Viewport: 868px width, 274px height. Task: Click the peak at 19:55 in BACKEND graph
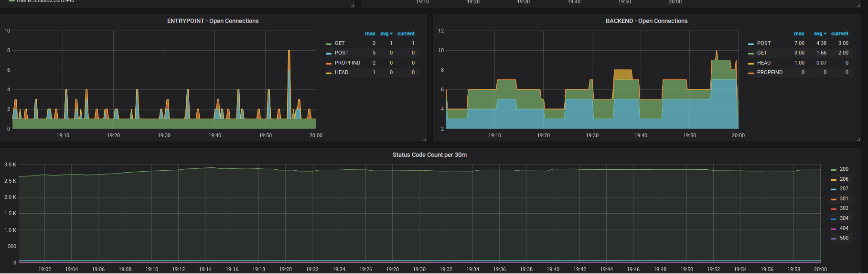(716, 51)
